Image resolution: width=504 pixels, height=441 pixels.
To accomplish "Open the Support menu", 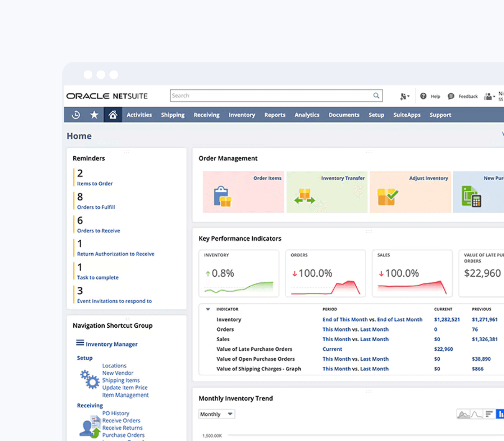I will point(440,115).
